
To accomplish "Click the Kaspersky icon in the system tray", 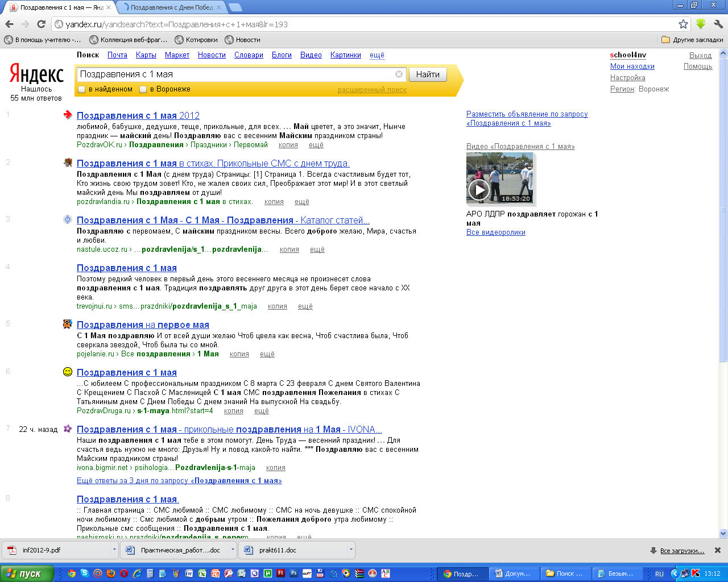I will click(x=696, y=573).
